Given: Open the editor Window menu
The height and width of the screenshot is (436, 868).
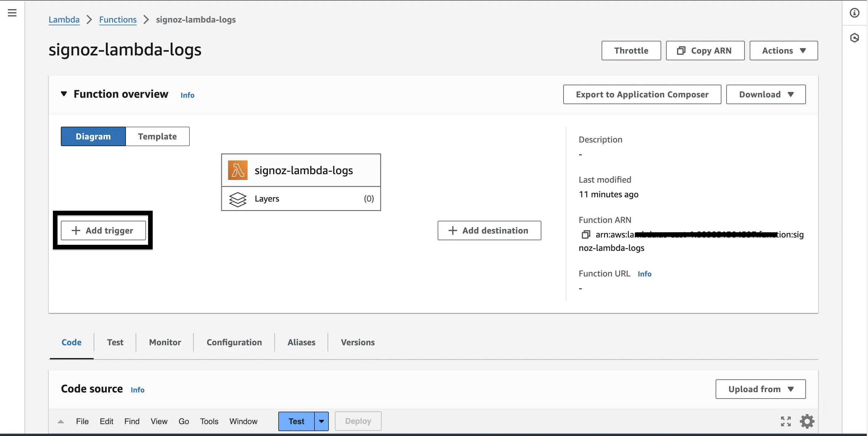Looking at the screenshot, I should pos(243,421).
